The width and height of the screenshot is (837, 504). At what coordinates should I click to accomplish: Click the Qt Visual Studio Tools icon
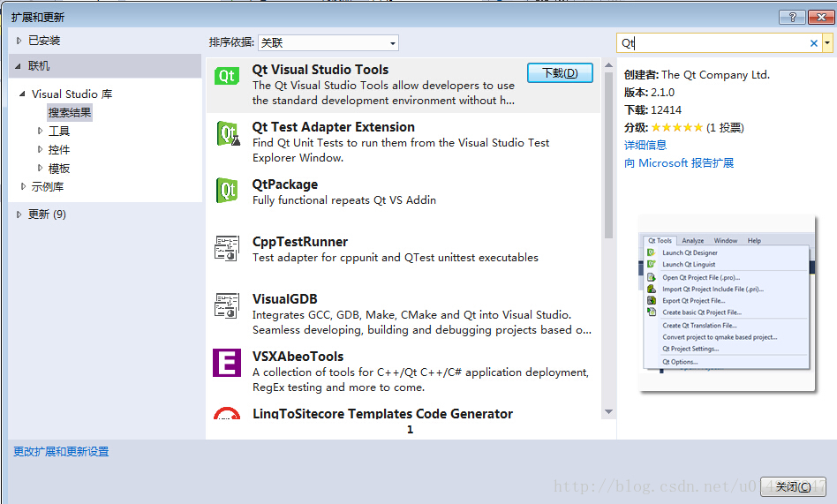pyautogui.click(x=226, y=76)
